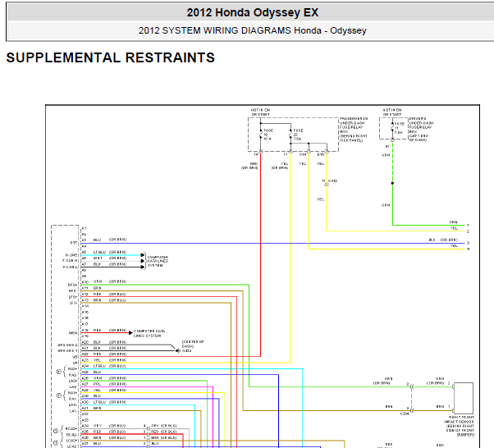494x448 pixels.
Task: Click the Driver's Under-Dash Fuse/Relay Box label
Action: coord(421,130)
